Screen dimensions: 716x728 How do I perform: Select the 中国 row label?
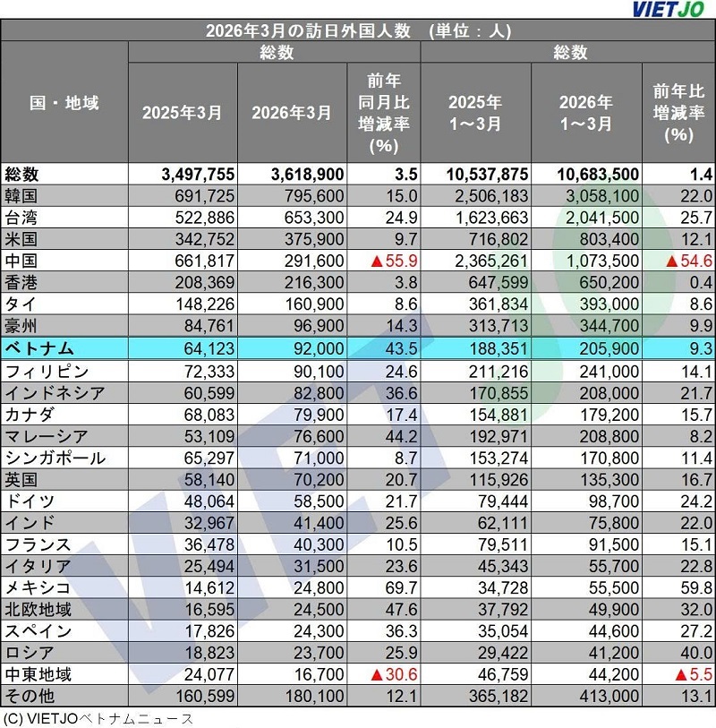pos(24,261)
